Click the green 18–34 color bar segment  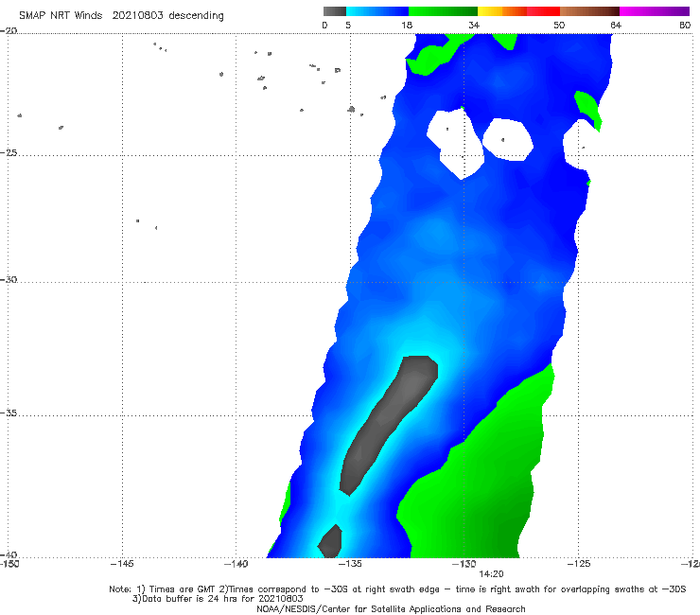pos(443,11)
